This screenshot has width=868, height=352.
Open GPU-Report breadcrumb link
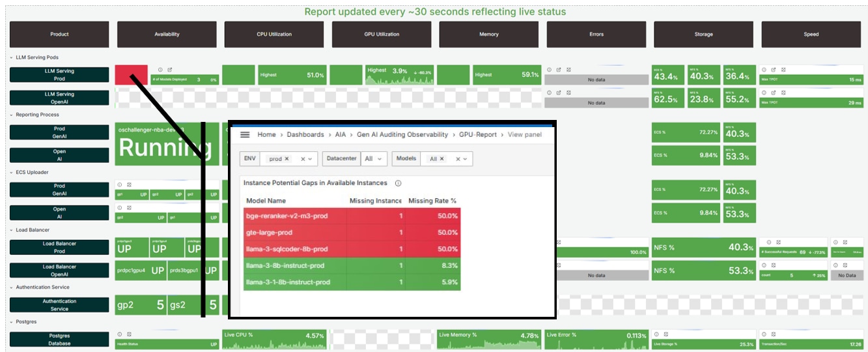point(478,134)
